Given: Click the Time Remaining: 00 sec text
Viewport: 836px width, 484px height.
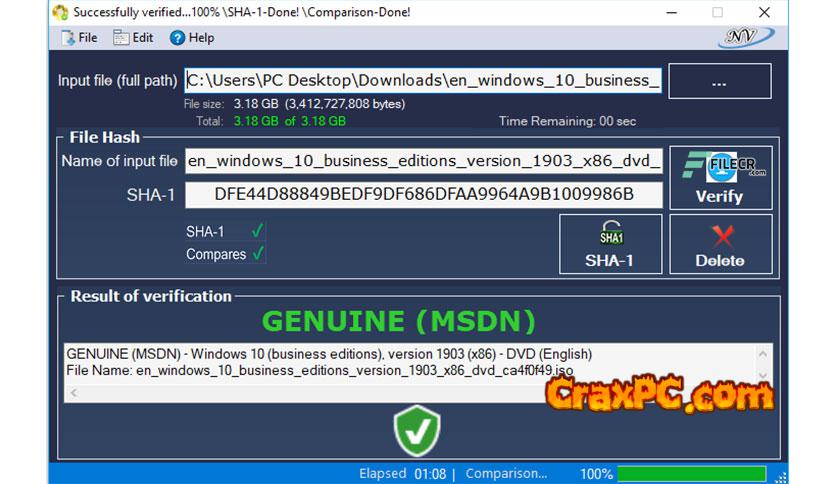Looking at the screenshot, I should pyautogui.click(x=567, y=121).
